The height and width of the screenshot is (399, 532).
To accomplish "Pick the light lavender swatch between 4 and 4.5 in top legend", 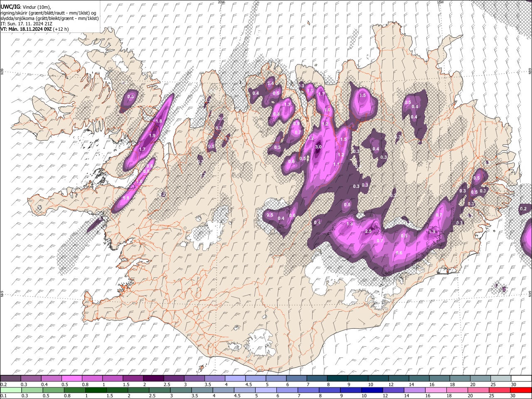I will 235,379.
